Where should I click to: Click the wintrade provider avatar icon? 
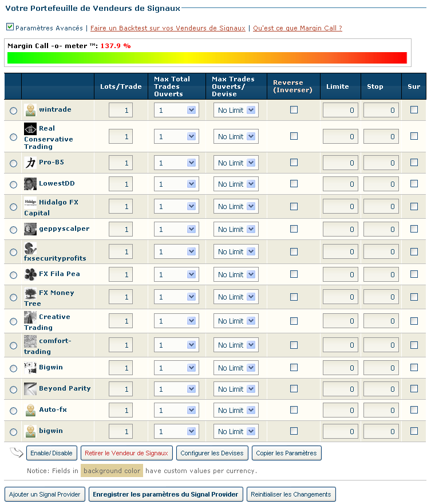[x=30, y=110]
